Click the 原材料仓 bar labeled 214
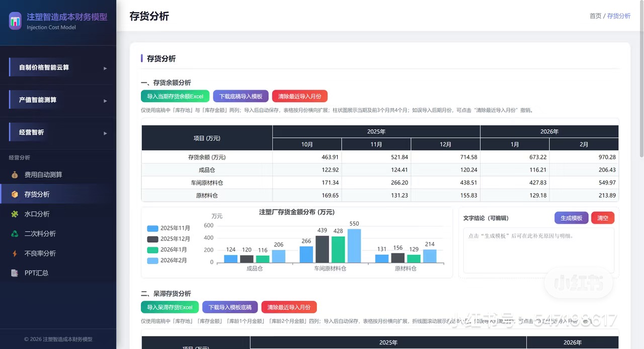 click(430, 256)
